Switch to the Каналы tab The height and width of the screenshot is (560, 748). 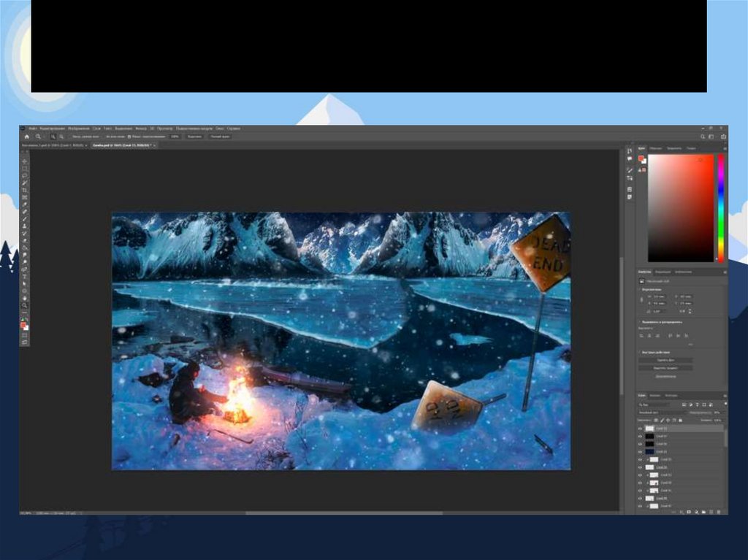pyautogui.click(x=655, y=396)
